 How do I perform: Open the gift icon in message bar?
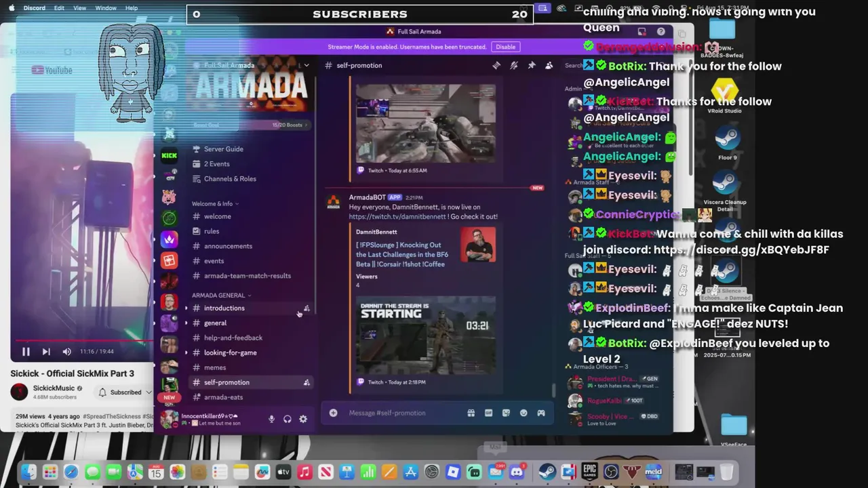click(x=471, y=413)
